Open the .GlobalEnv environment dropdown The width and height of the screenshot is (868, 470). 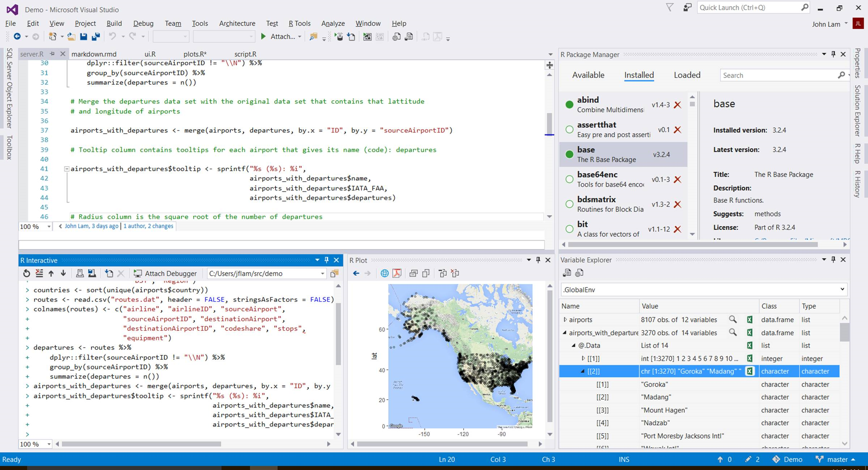point(842,289)
